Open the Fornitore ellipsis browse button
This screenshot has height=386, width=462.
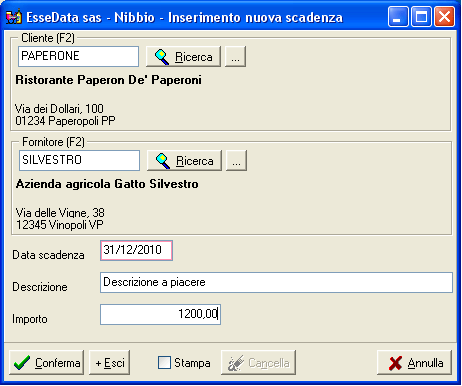[236, 161]
